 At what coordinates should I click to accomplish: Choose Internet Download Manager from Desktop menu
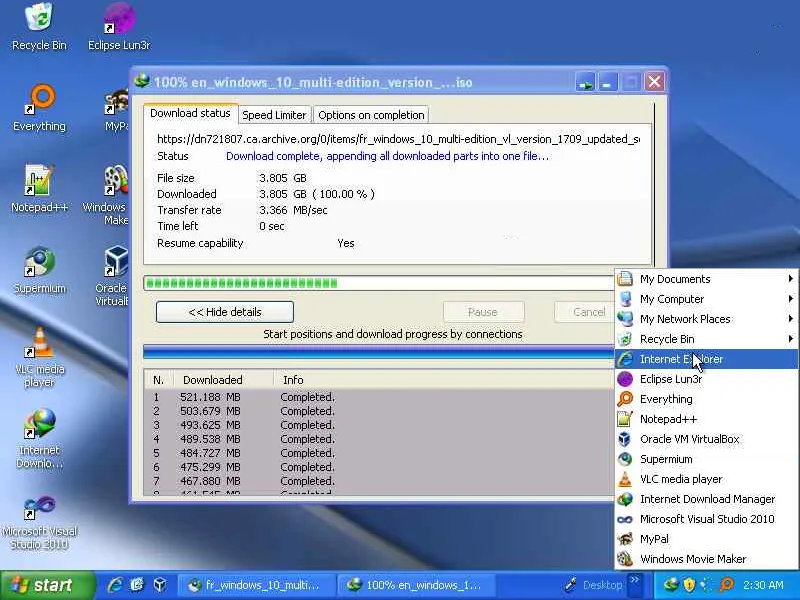click(x=706, y=498)
